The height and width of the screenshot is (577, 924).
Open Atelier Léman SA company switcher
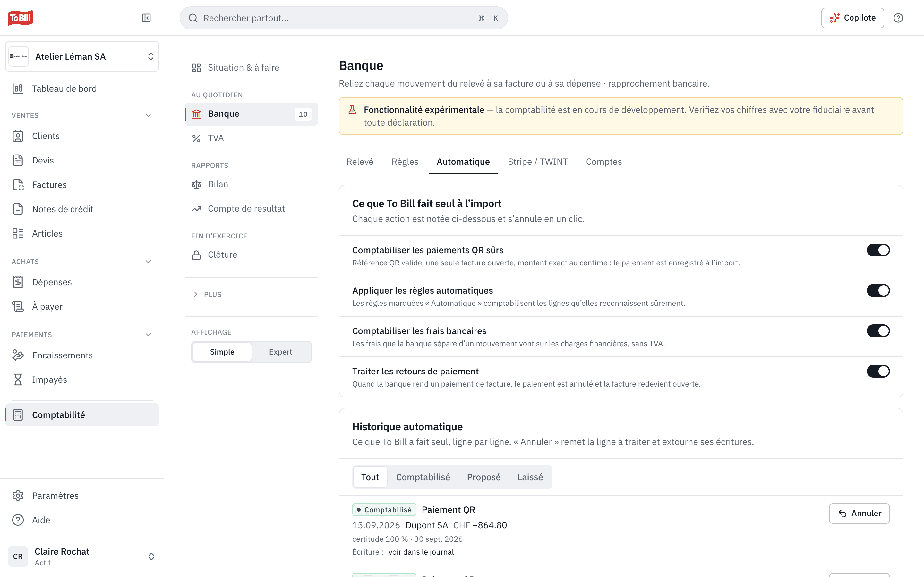(82, 56)
